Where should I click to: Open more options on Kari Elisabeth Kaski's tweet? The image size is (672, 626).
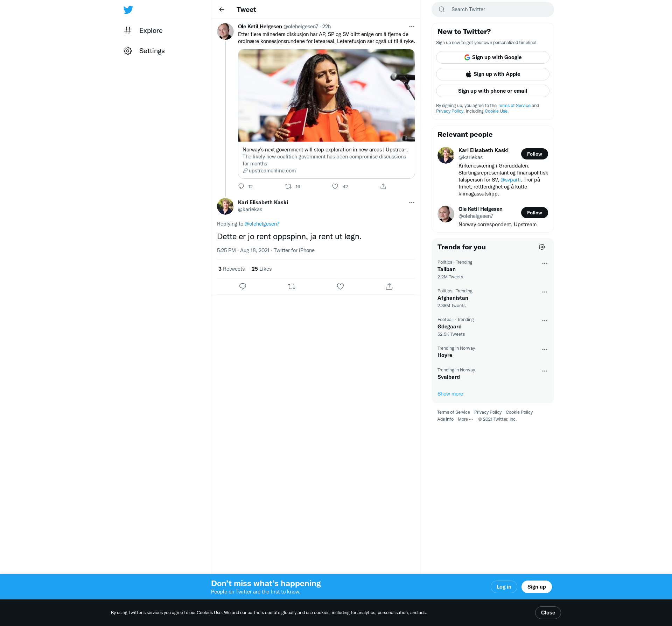tap(412, 202)
